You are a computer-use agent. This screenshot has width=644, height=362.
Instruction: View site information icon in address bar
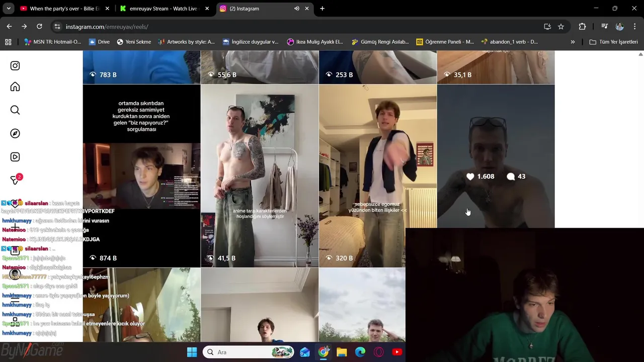tap(57, 27)
